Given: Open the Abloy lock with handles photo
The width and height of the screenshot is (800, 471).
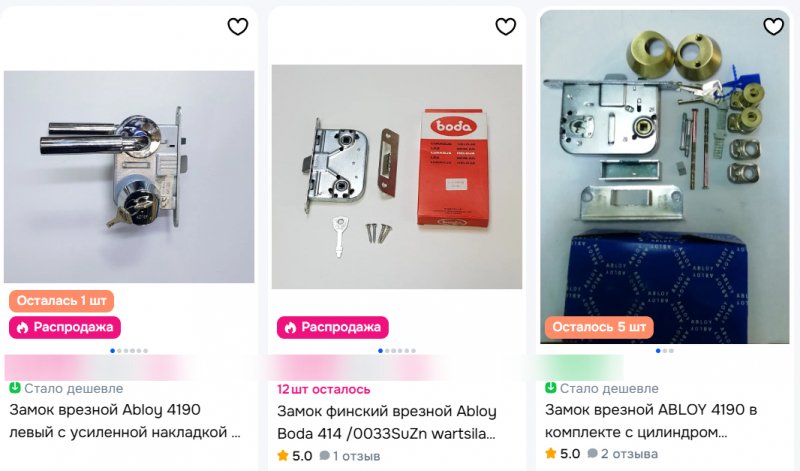Looking at the screenshot, I should [129, 177].
